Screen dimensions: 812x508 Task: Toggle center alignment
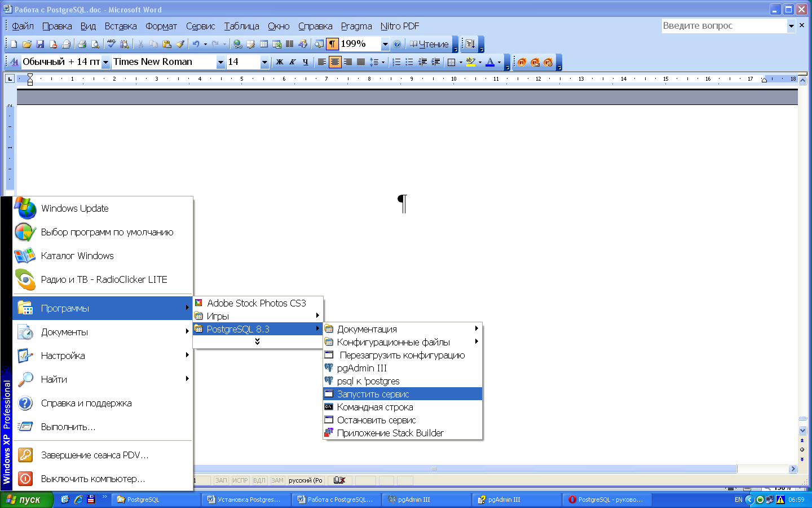[x=335, y=62]
